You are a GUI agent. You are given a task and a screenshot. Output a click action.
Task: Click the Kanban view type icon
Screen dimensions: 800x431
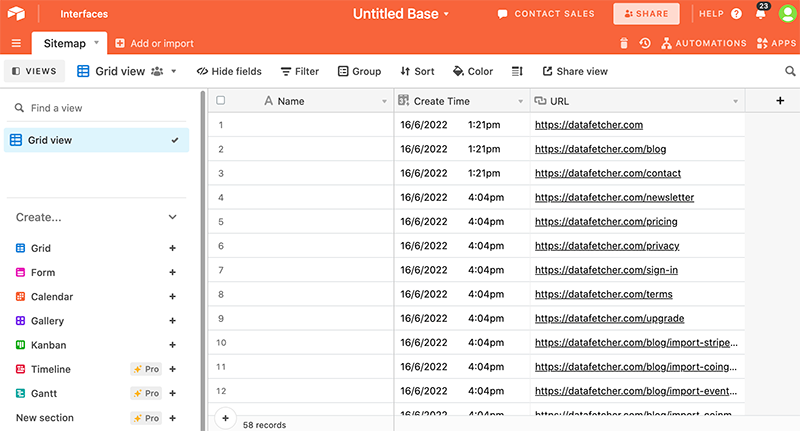pyautogui.click(x=20, y=345)
